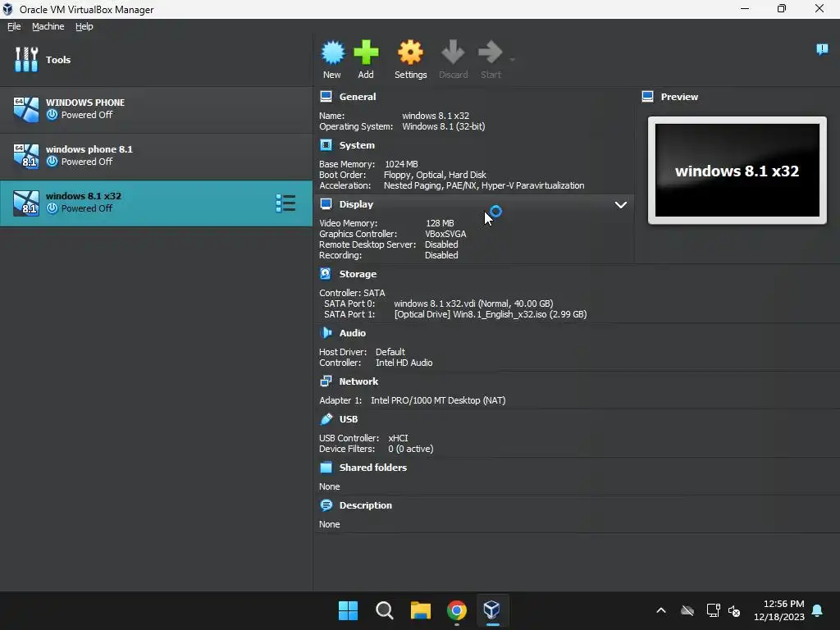Show hidden tray icons chevron
Screen dimensions: 840x630
coord(661,610)
